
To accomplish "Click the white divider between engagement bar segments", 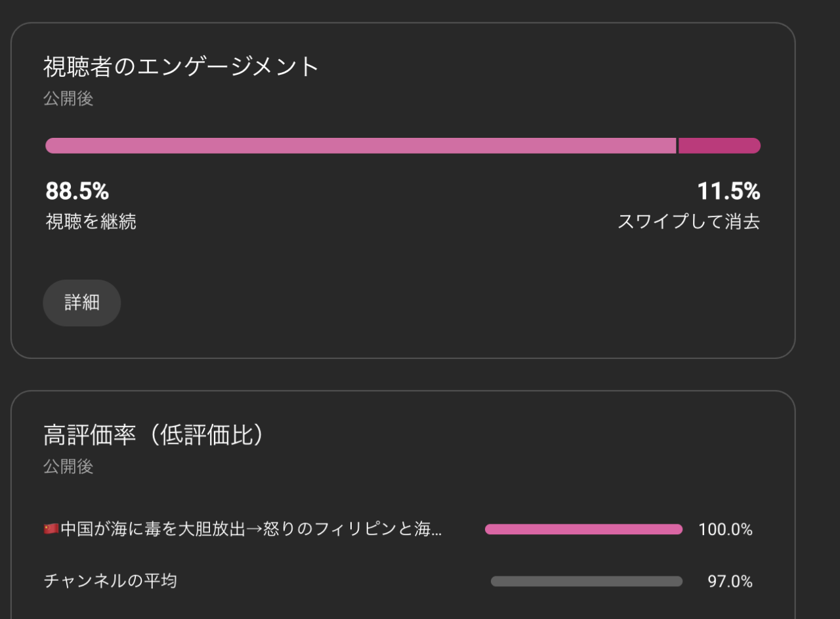I will (x=677, y=146).
